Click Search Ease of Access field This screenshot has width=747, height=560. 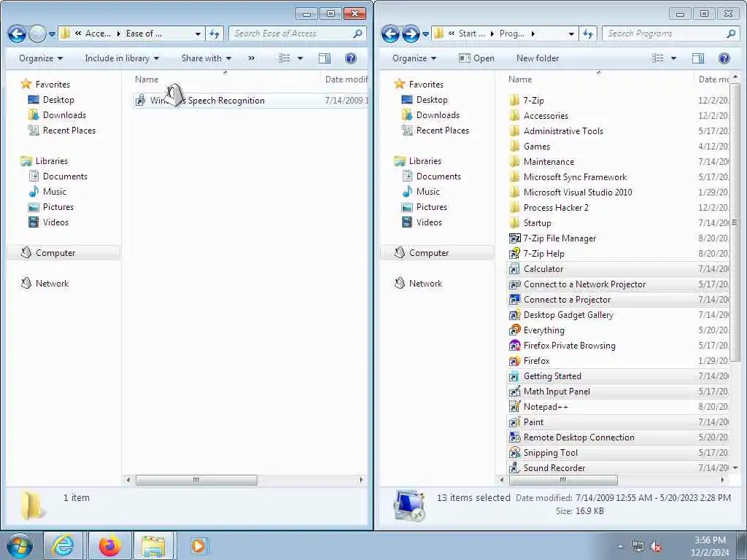point(298,34)
